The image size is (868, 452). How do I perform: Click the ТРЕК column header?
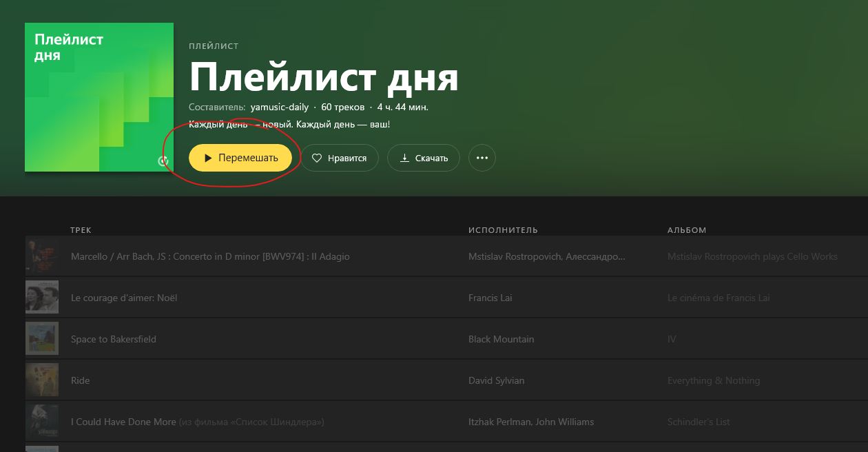[81, 230]
